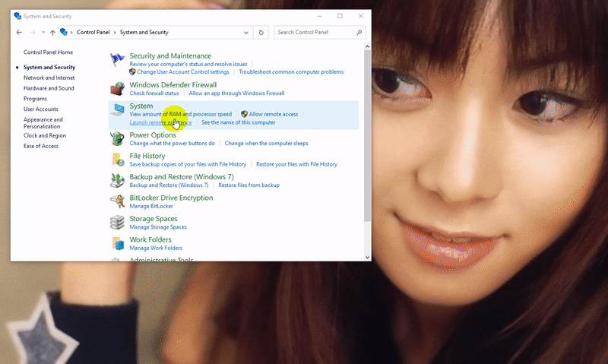Open recent locations dropdown arrow
Image resolution: width=608 pixels, height=364 pixels.
[x=43, y=32]
